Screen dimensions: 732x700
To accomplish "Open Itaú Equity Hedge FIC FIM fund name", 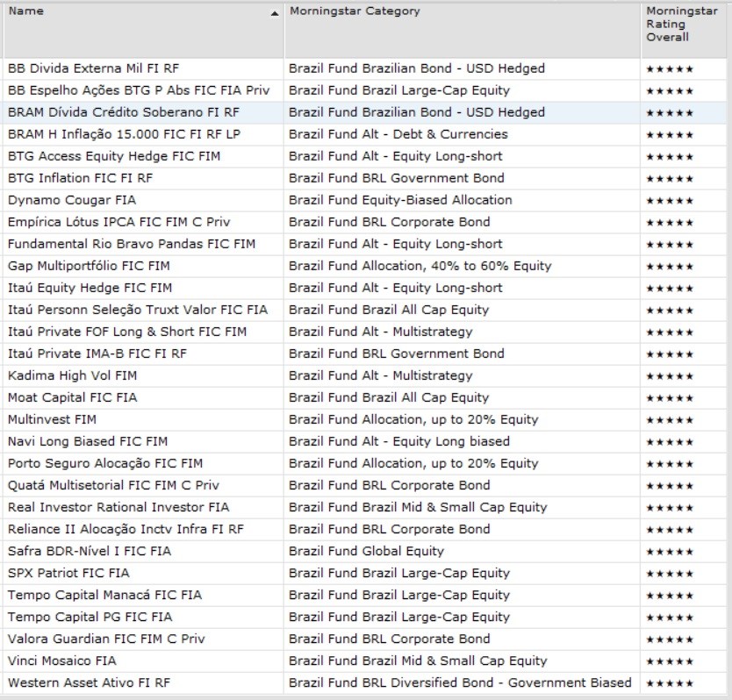I will (x=90, y=288).
